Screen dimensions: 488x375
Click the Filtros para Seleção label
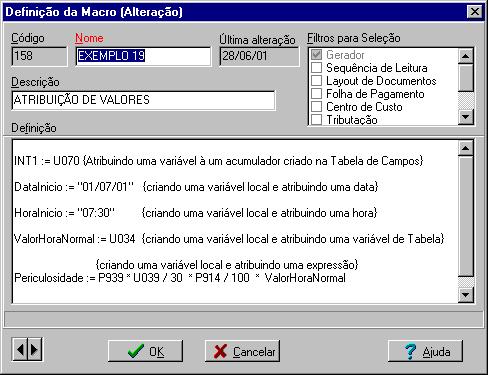tap(354, 38)
